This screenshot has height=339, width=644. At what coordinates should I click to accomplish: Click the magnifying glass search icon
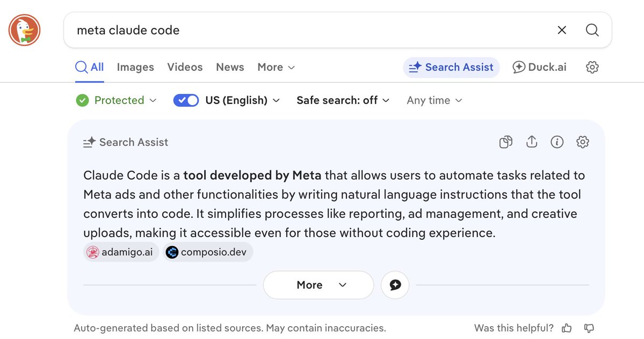(x=592, y=30)
